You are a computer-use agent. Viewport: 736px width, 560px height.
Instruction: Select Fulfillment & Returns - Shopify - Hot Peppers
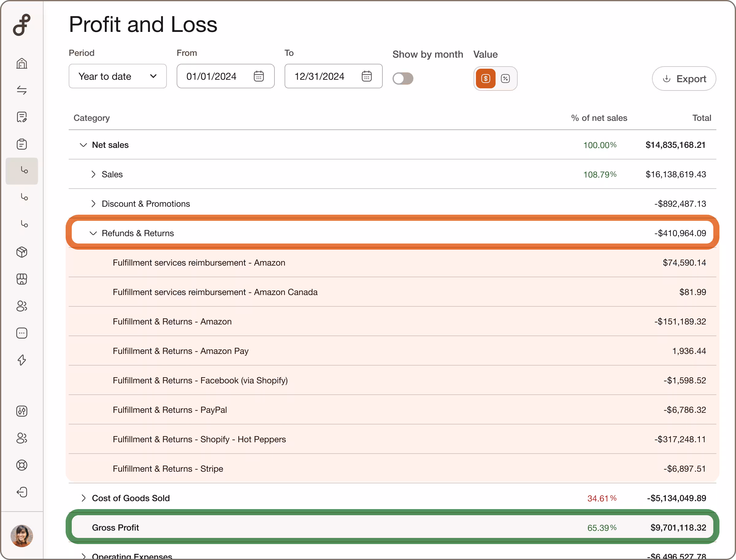(199, 439)
